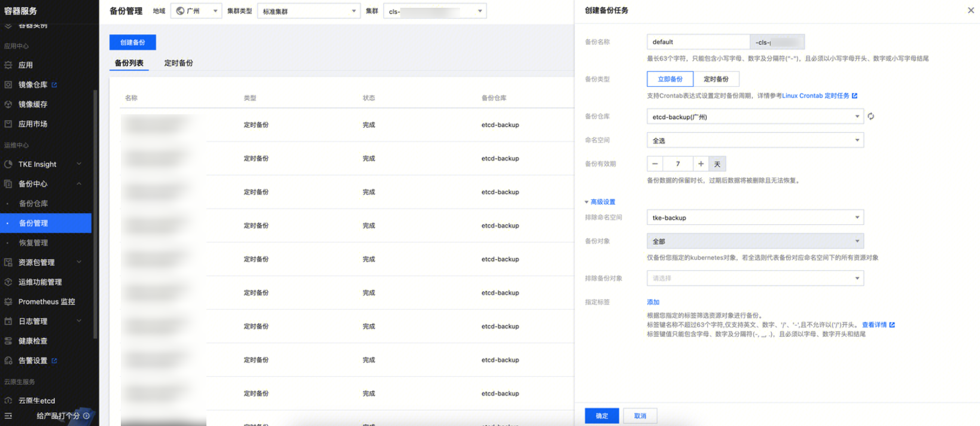Click the 告警设置 external link icon
Viewport: 980px width, 426px height.
click(x=54, y=361)
